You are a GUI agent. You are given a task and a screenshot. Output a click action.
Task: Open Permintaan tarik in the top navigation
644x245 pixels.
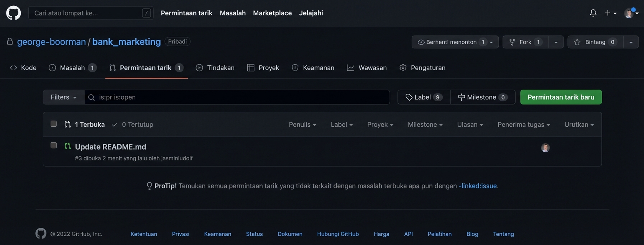click(x=186, y=13)
